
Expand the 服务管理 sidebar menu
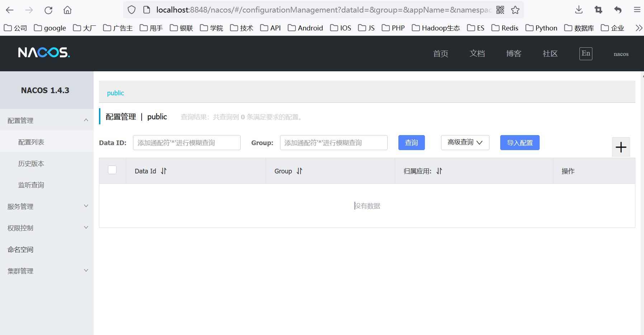point(47,206)
